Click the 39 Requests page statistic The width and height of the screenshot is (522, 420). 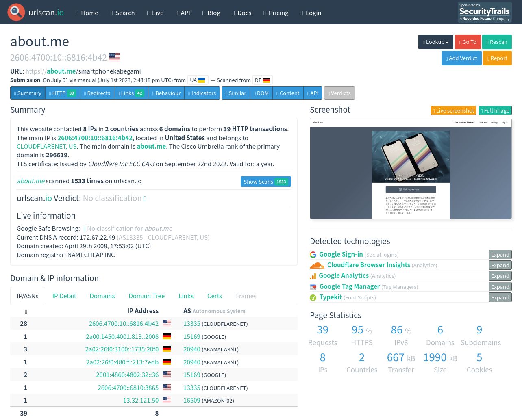coord(323,336)
